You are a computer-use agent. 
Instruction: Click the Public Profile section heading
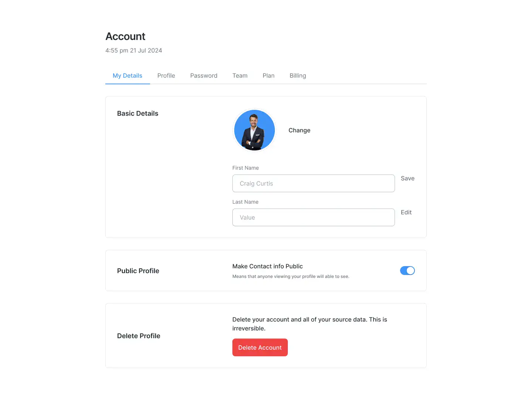coord(138,271)
